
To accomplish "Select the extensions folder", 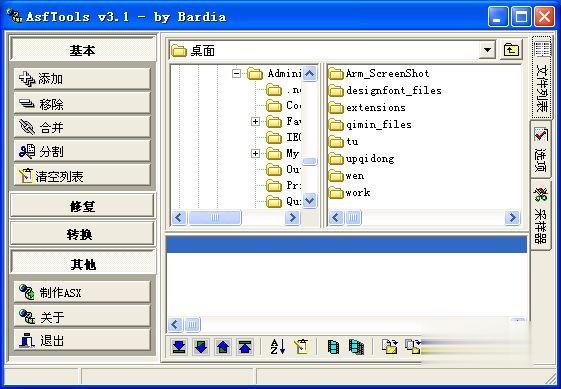I will (367, 108).
